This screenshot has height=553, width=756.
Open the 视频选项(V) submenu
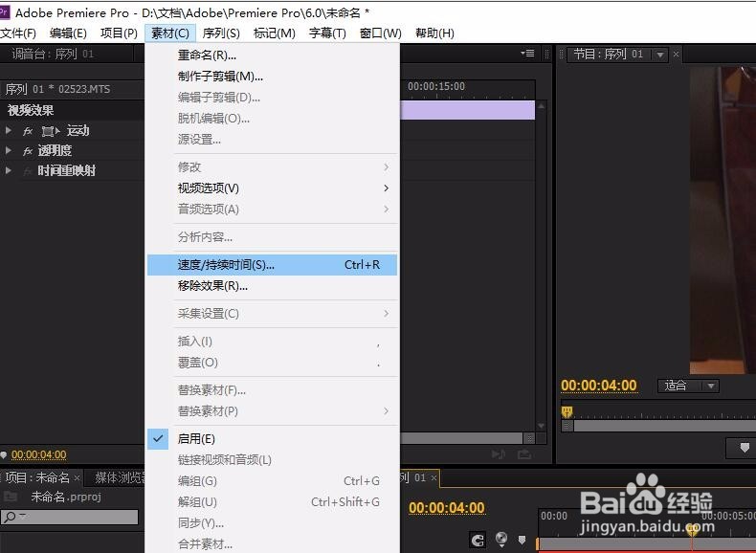tap(273, 188)
